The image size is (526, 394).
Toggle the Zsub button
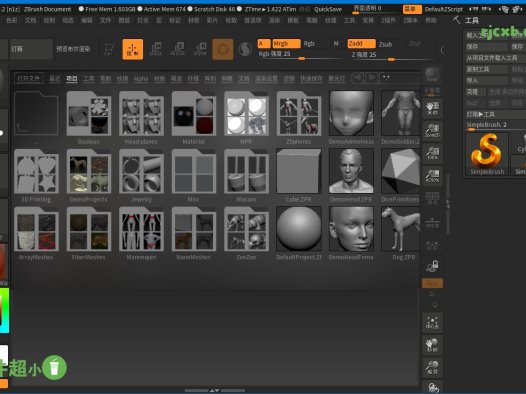(385, 44)
